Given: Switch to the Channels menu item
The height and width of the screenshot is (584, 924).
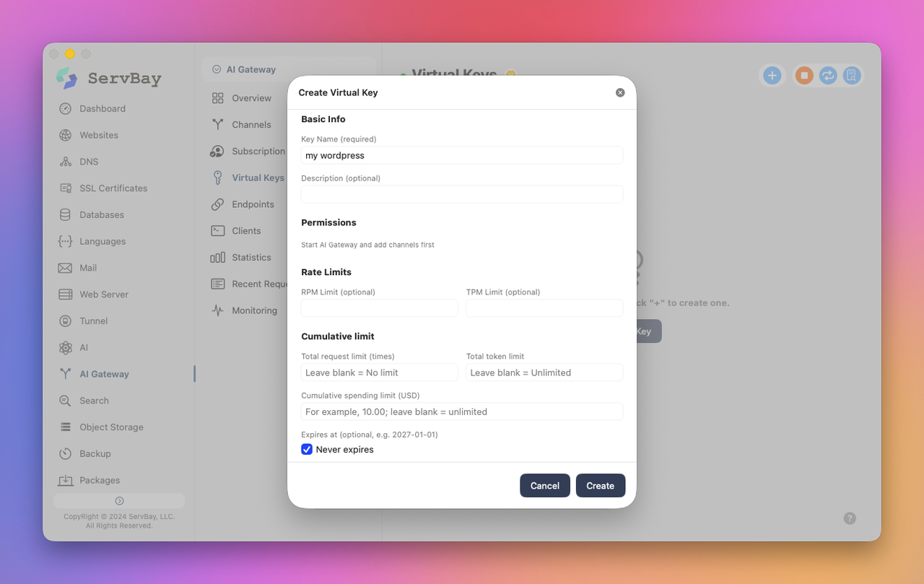Looking at the screenshot, I should coord(251,124).
